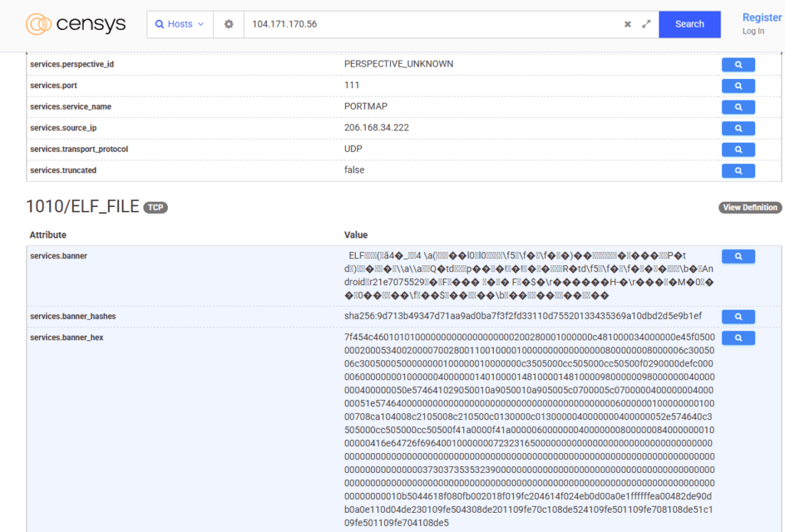Select the TCP badge next to 1010/ELF_FILE
Screen dimensions: 785x532
[x=156, y=207]
